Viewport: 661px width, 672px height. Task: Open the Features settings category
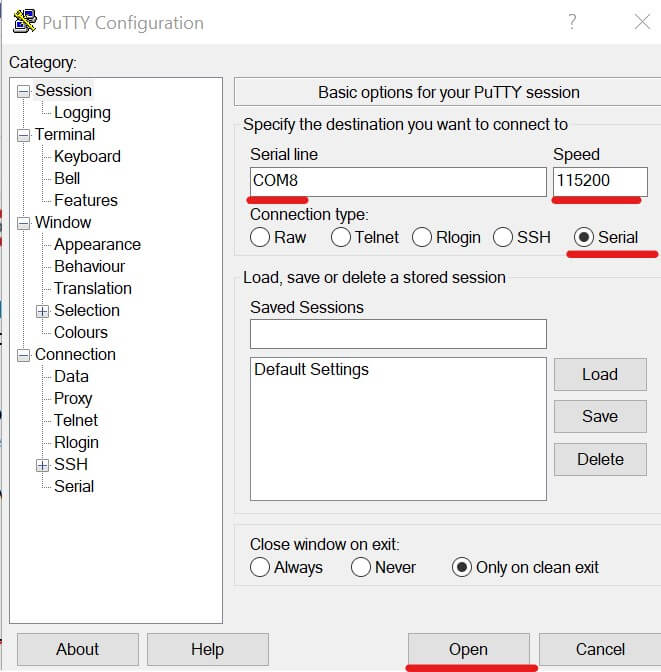86,200
